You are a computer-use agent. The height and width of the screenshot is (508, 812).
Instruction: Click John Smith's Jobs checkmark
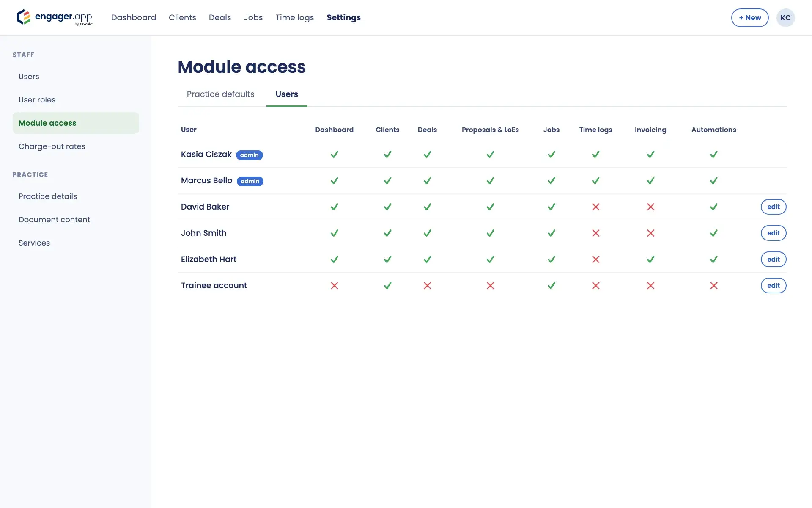pyautogui.click(x=551, y=233)
